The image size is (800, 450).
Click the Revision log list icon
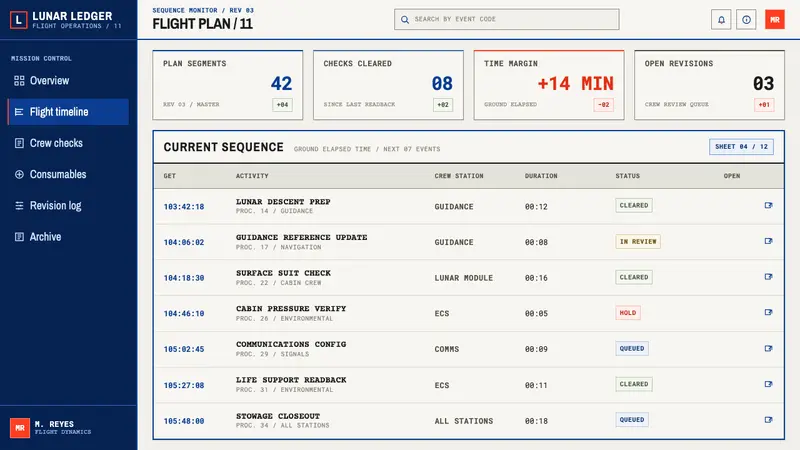click(x=19, y=206)
